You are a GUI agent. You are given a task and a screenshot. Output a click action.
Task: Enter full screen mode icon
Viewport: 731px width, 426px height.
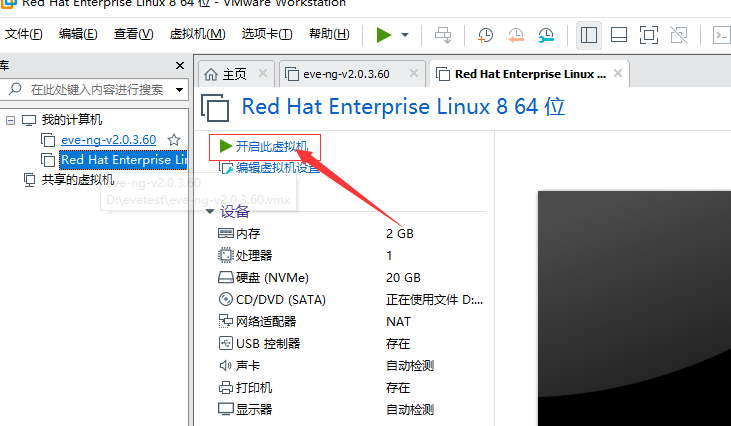pos(649,35)
